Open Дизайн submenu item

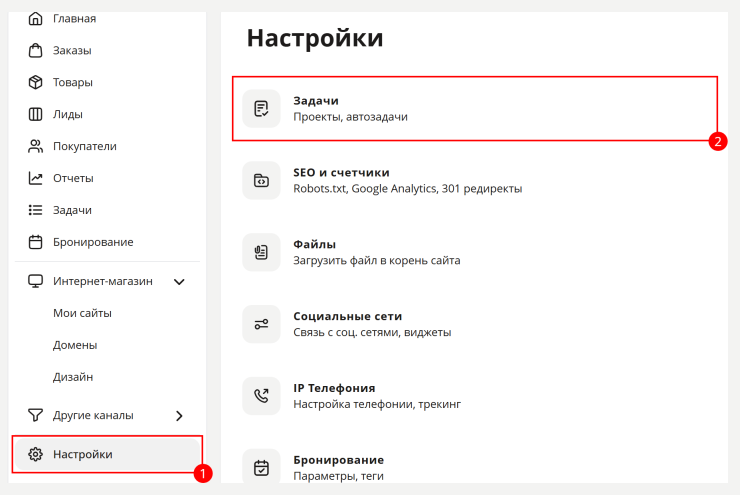tap(73, 377)
